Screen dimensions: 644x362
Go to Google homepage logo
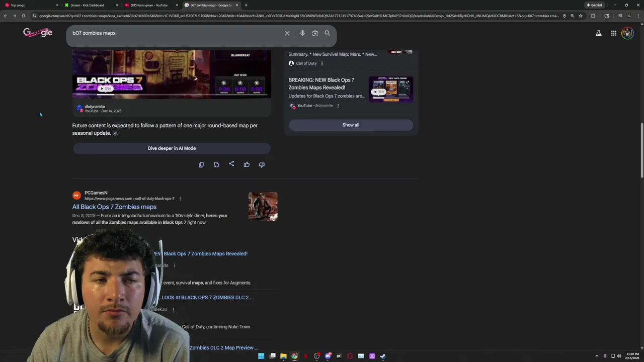(x=38, y=33)
